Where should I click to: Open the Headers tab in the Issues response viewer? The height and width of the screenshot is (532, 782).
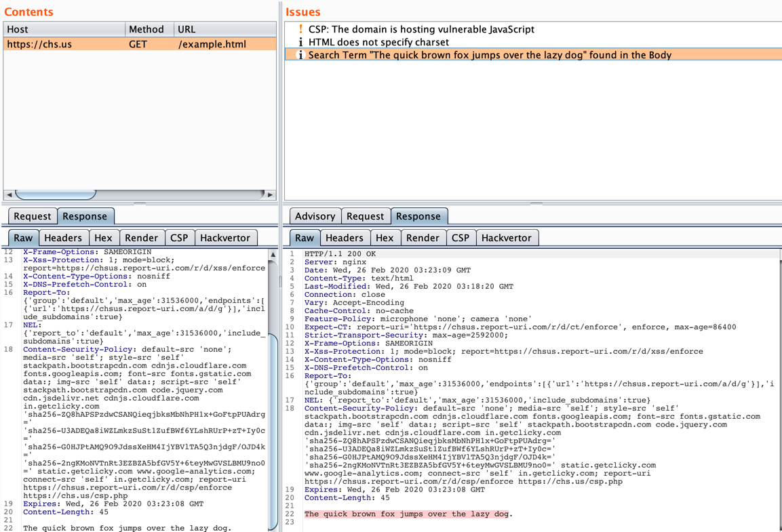(344, 238)
